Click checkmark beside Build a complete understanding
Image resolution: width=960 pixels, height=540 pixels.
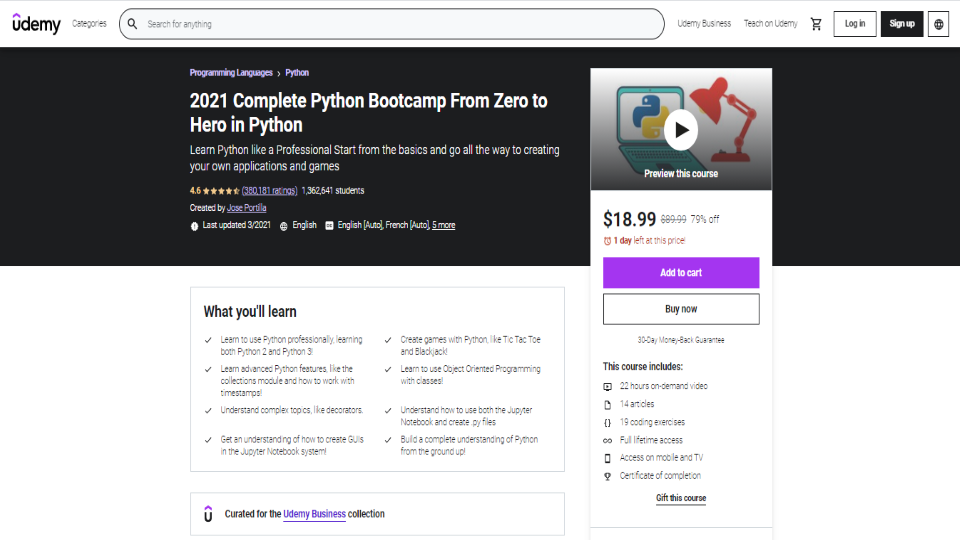point(388,440)
